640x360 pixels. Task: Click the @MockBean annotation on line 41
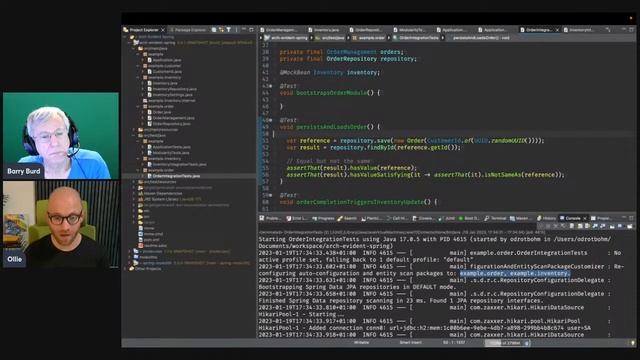point(295,72)
